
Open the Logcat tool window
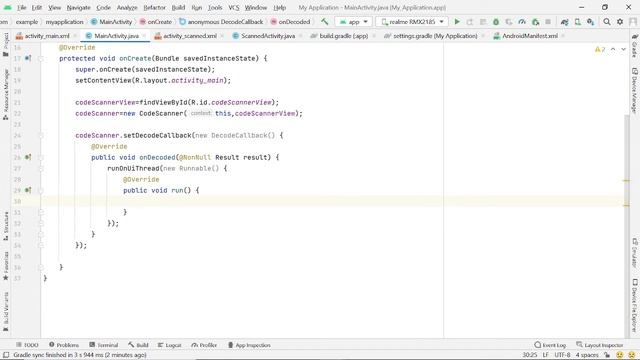click(x=169, y=345)
